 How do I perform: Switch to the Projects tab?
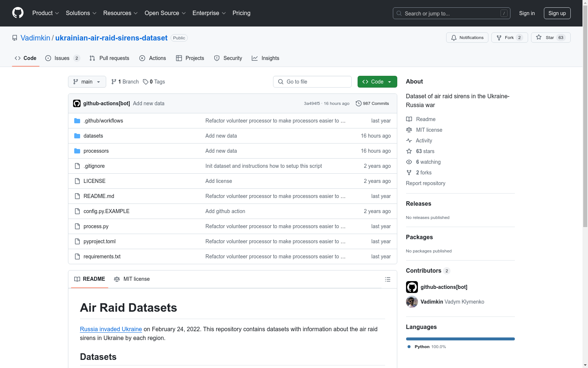point(190,58)
